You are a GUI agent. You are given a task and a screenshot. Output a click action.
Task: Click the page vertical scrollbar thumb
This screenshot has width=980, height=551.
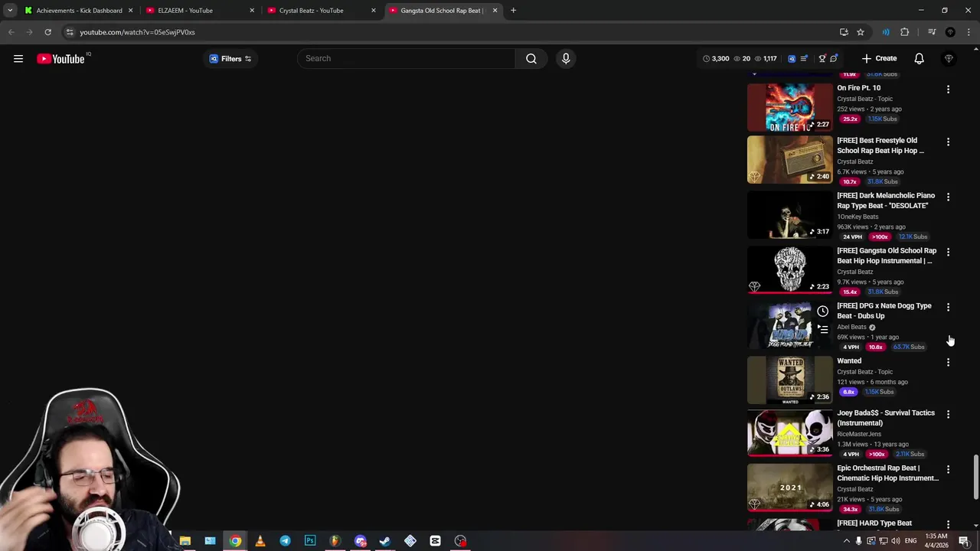click(975, 477)
